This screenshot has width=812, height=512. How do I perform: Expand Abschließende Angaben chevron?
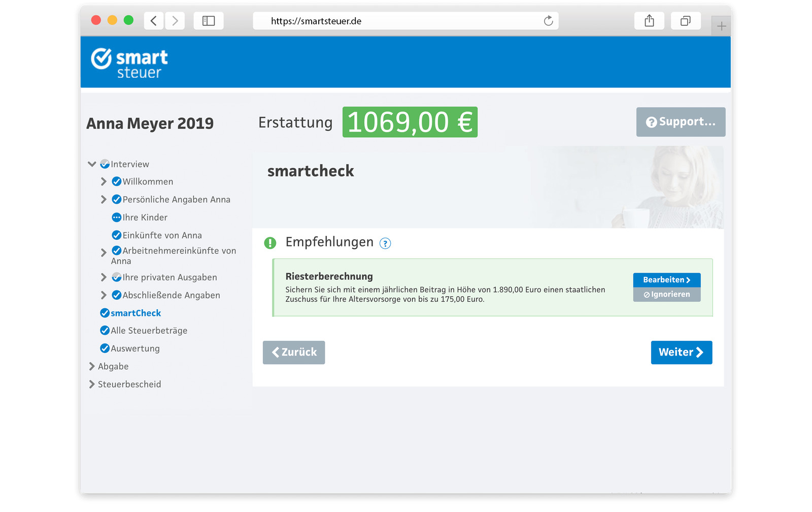[104, 295]
